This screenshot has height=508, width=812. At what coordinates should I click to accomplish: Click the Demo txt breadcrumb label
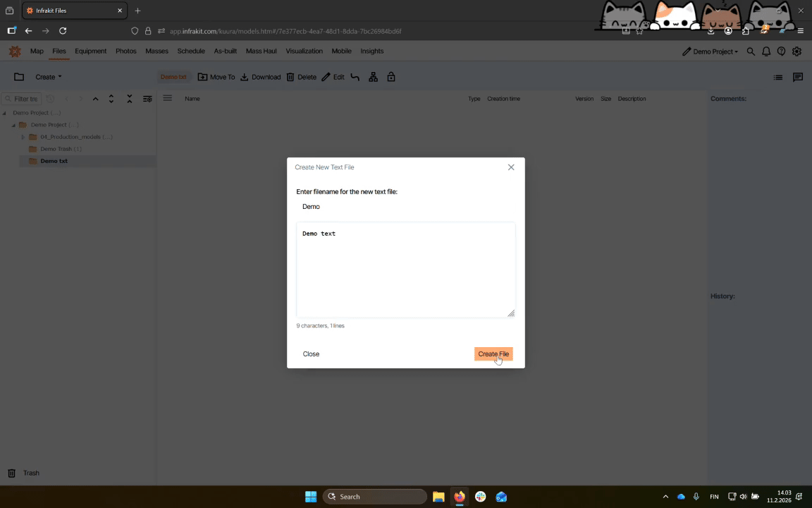point(173,77)
